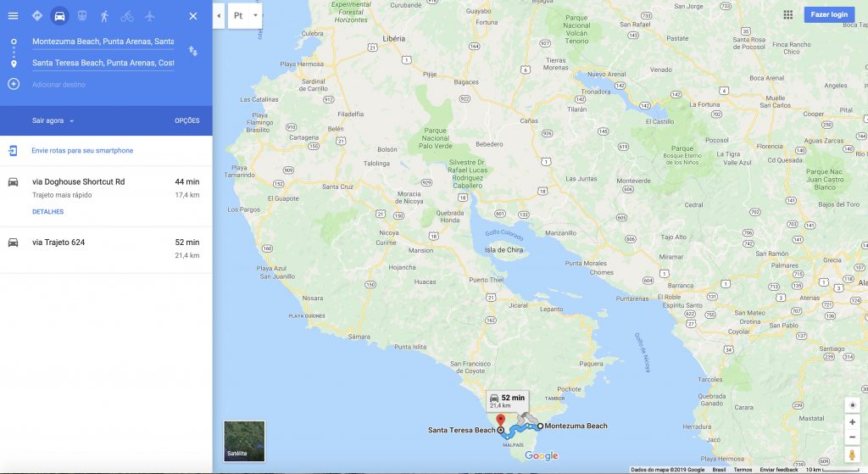Swap origin and destination
868x474 pixels.
click(x=192, y=52)
